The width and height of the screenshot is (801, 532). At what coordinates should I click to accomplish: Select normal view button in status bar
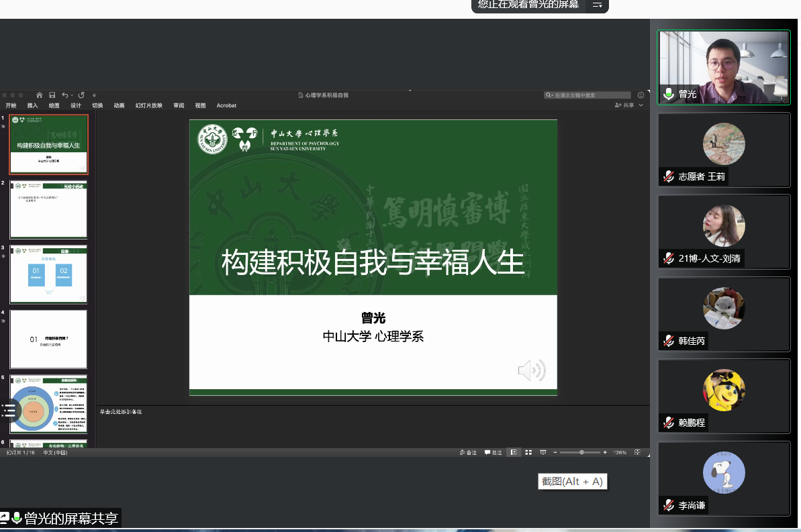click(514, 453)
